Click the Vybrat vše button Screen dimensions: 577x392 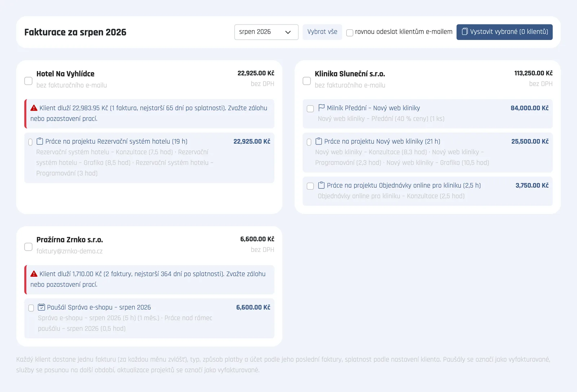[322, 32]
